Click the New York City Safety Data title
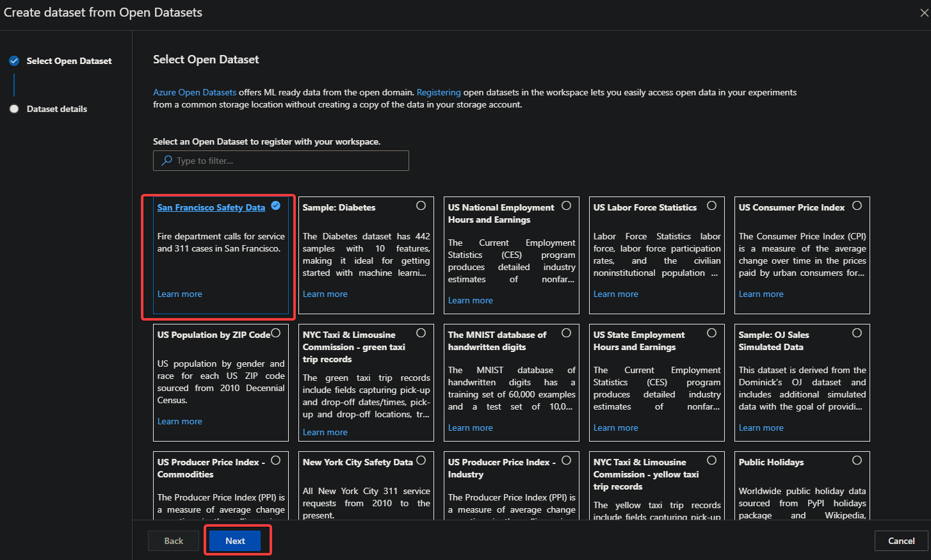Image resolution: width=931 pixels, height=560 pixels. [358, 462]
